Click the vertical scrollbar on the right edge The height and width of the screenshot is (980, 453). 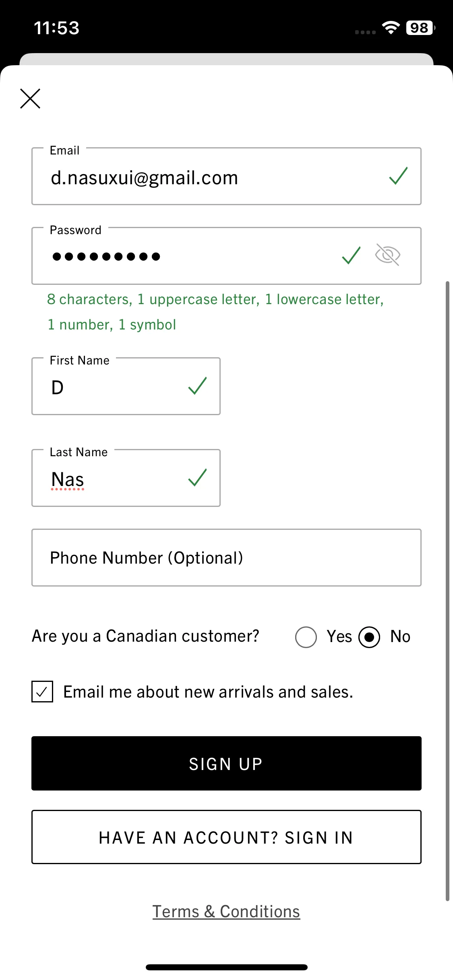click(447, 591)
